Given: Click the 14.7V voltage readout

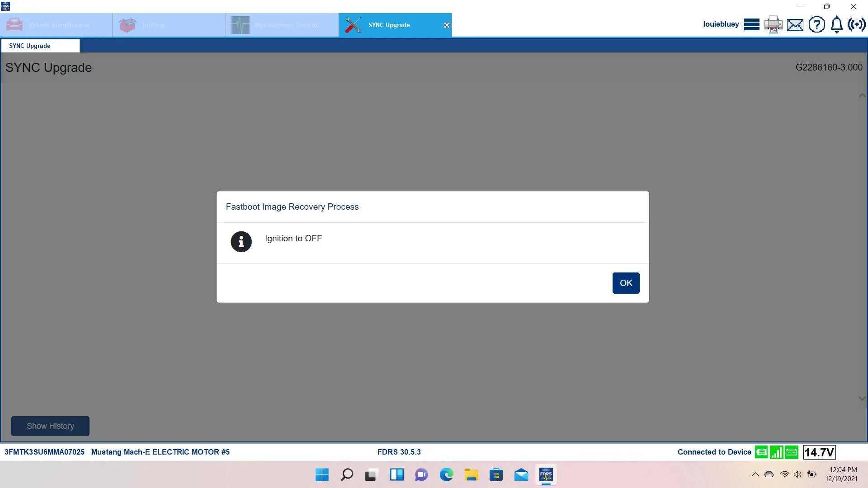Looking at the screenshot, I should (820, 452).
